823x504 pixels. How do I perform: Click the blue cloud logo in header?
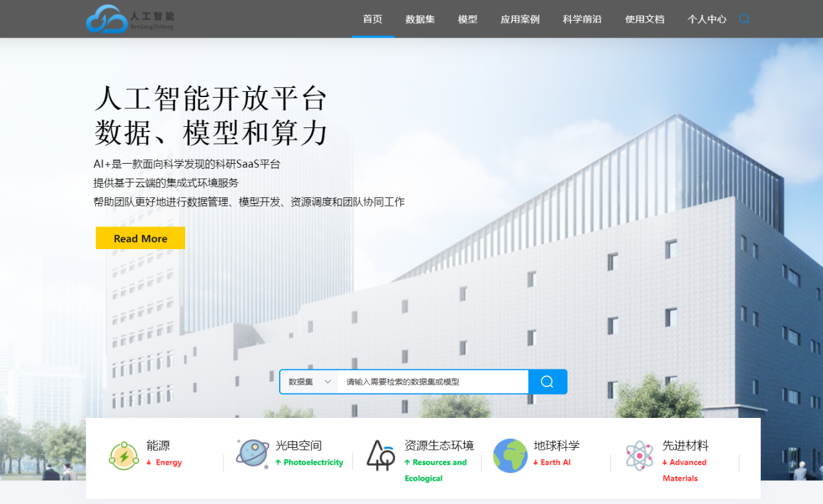pos(107,19)
